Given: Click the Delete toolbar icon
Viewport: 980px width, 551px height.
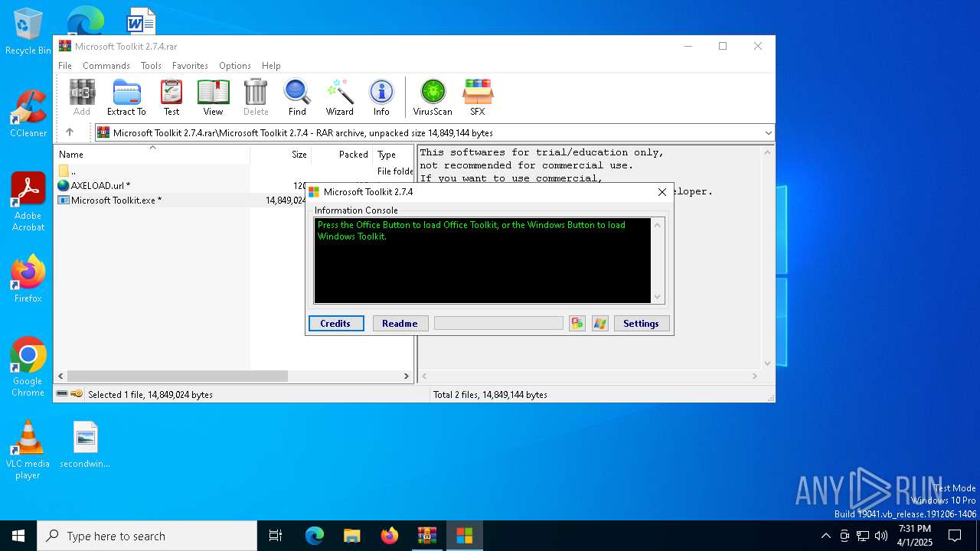Looking at the screenshot, I should pos(256,97).
